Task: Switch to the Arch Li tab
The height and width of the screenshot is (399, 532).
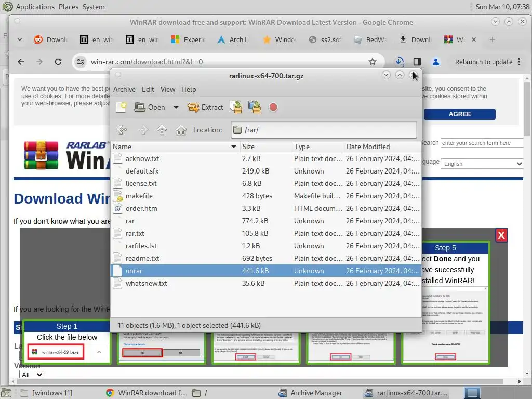Action: tap(234, 39)
